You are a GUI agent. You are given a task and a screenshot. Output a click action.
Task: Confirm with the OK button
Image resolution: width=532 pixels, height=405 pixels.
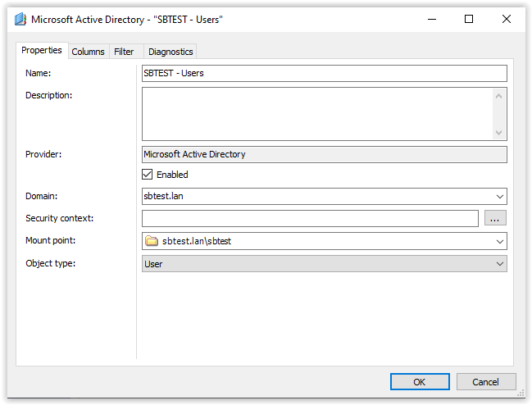tap(420, 382)
